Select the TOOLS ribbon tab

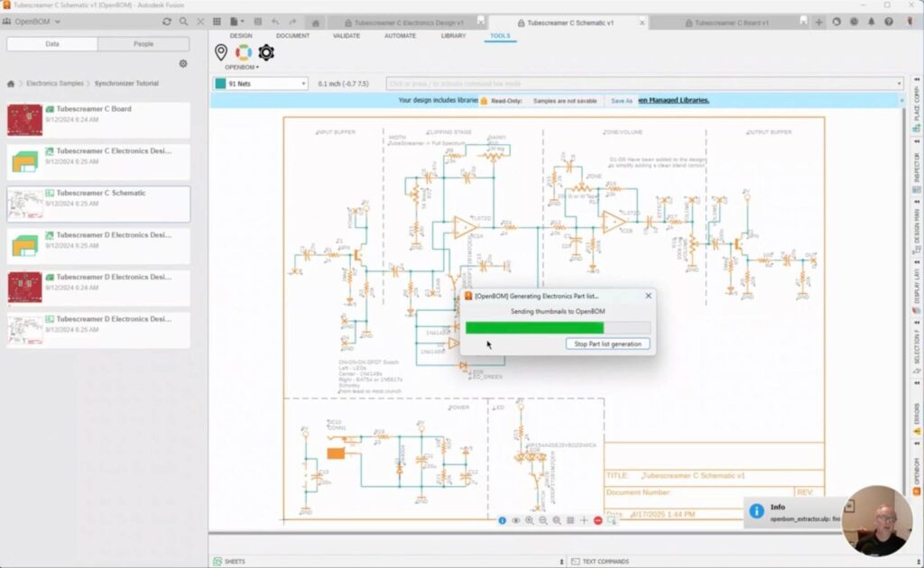[x=500, y=36]
